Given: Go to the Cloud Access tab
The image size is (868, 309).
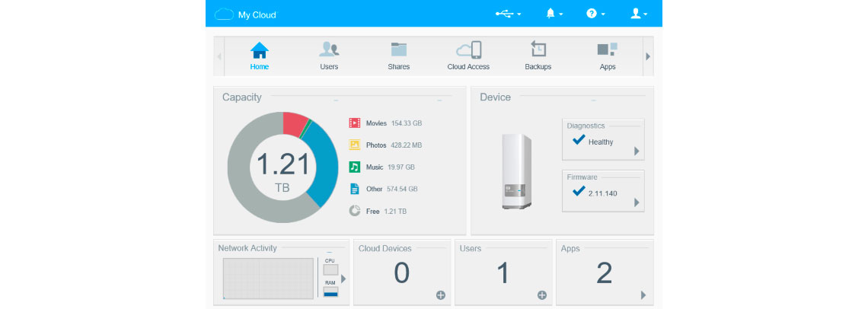Looking at the screenshot, I should pos(468,56).
